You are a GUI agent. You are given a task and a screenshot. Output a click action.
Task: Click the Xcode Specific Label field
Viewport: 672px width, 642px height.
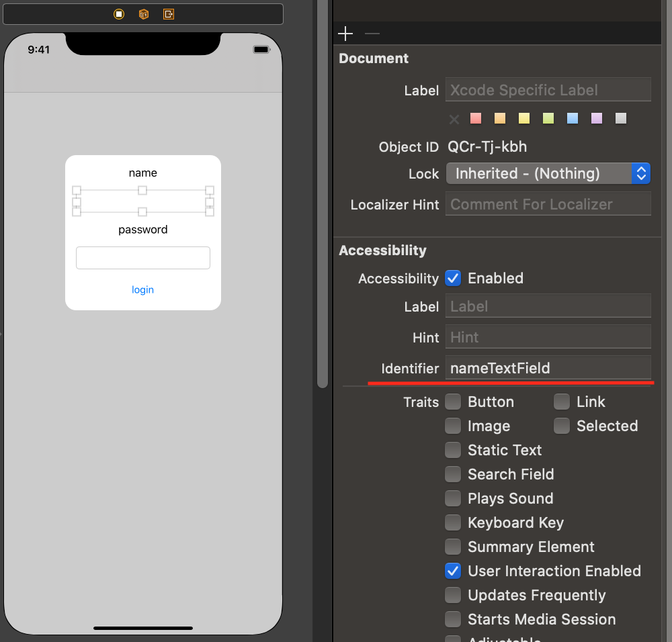pos(548,90)
